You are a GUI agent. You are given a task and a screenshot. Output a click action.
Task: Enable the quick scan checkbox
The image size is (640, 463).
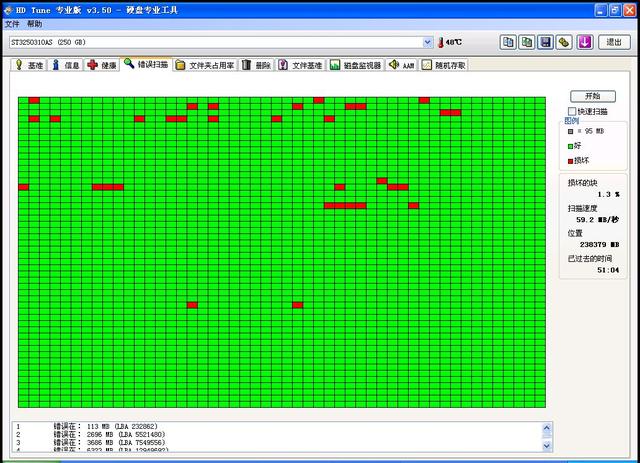[x=572, y=111]
